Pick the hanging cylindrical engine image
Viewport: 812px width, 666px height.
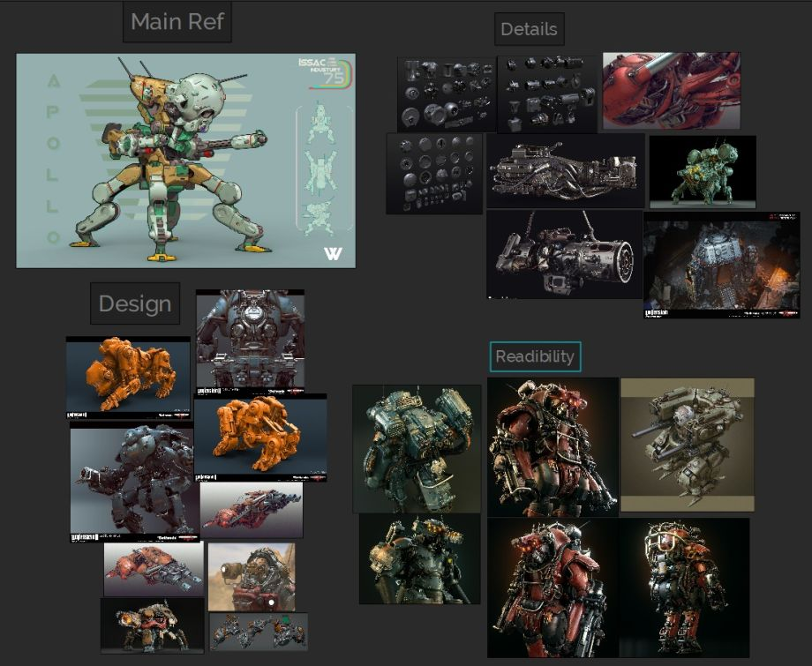[564, 254]
